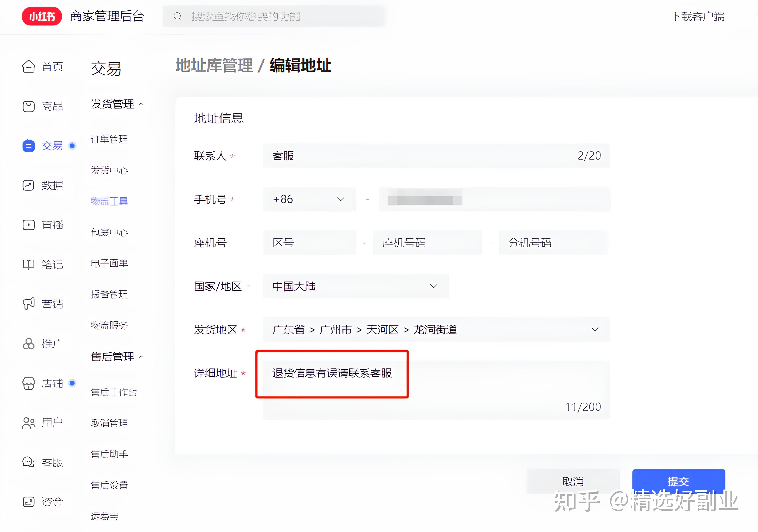Viewport: 758px width, 532px height.
Task: Click the 数据 sidebar label
Action: 52,186
